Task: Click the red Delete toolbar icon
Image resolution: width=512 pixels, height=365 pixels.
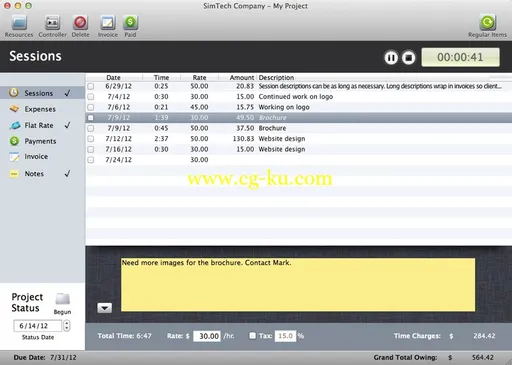Action: tap(80, 23)
